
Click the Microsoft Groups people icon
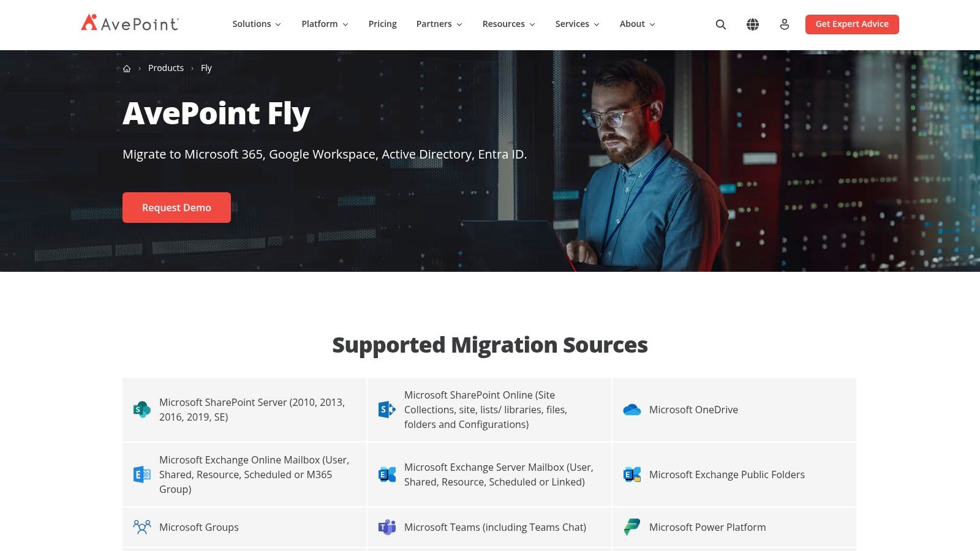point(141,527)
